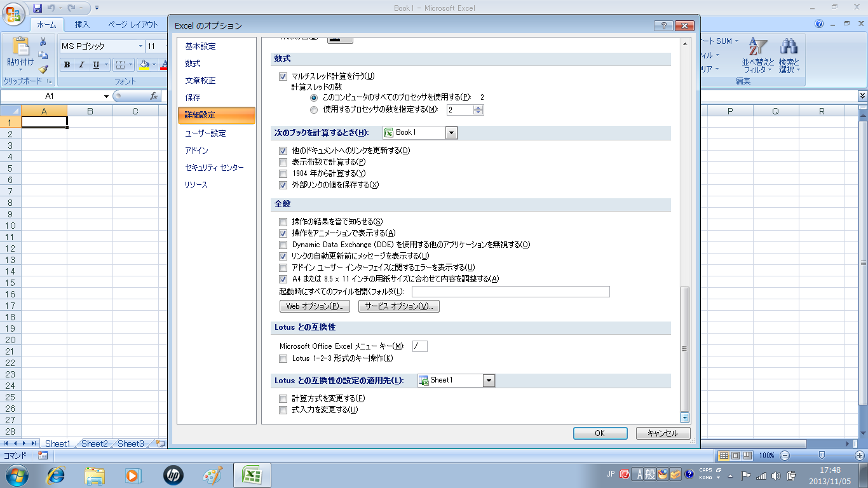Launch HP application from the taskbar
Viewport: 868px width, 488px height.
click(173, 475)
